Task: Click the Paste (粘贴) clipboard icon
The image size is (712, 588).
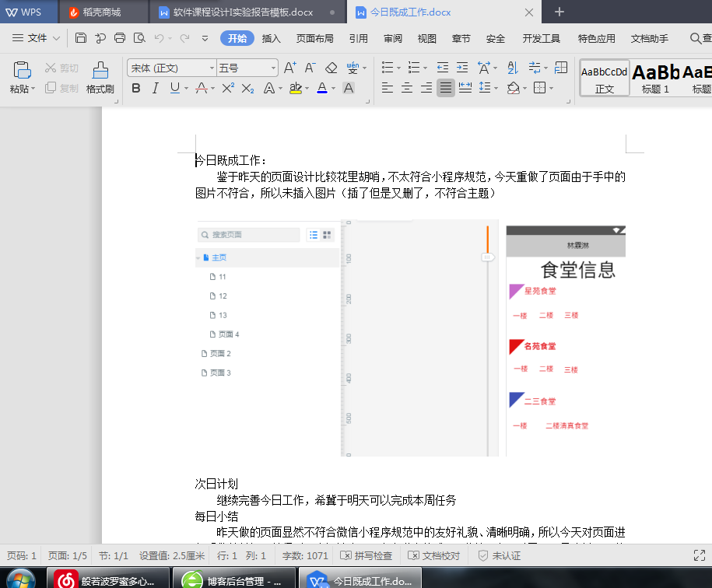Action: coord(22,72)
